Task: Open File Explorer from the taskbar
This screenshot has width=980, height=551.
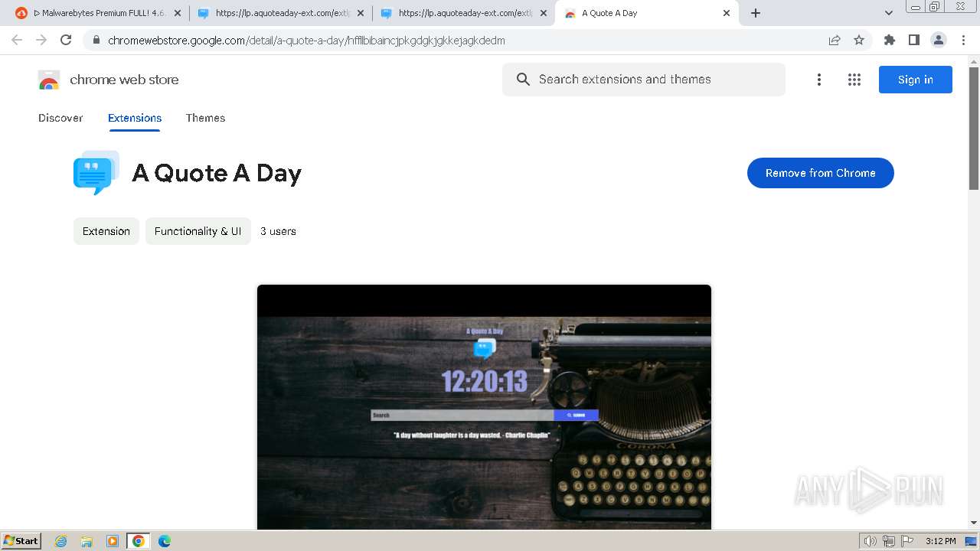Action: coord(87,541)
